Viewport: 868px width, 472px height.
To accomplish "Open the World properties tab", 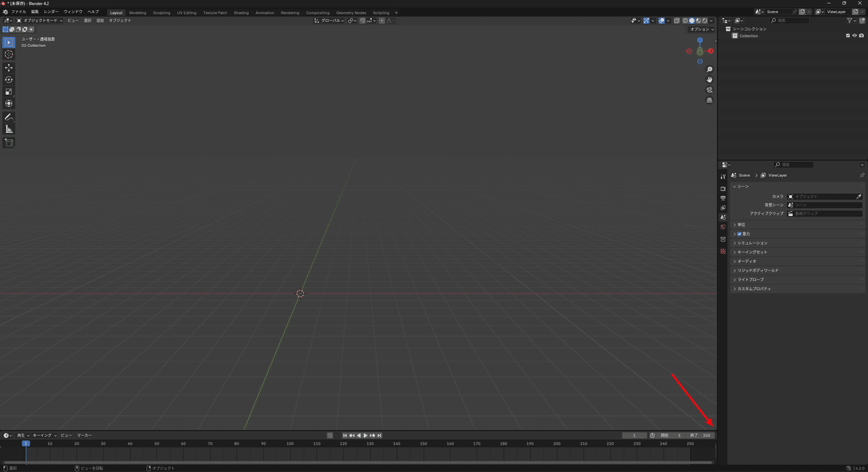I will [x=723, y=227].
